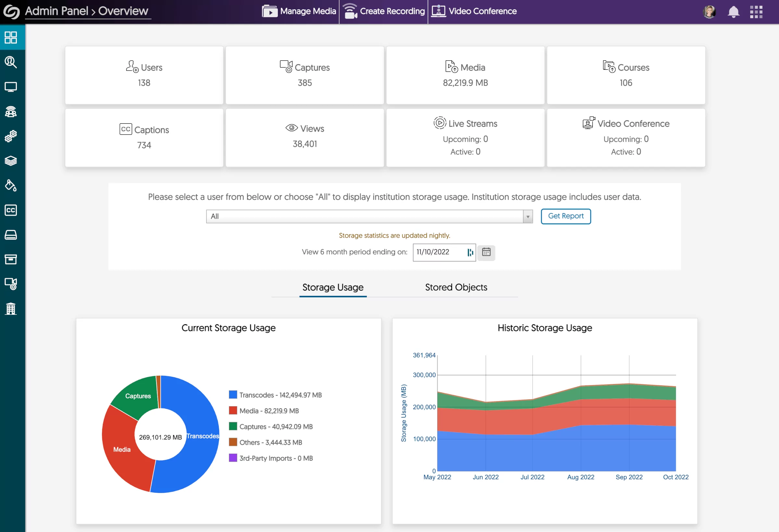Click the Captions sidebar icon
The image size is (779, 532).
11,209
